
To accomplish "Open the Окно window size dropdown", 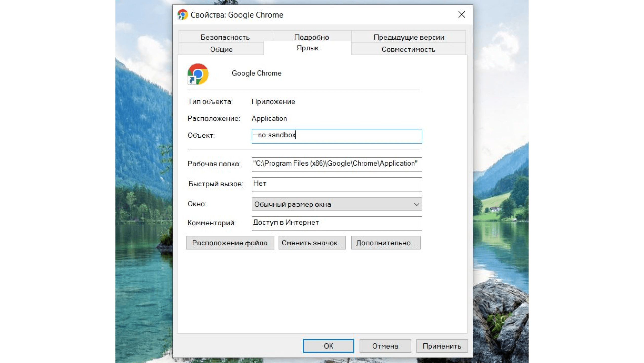I will [336, 204].
